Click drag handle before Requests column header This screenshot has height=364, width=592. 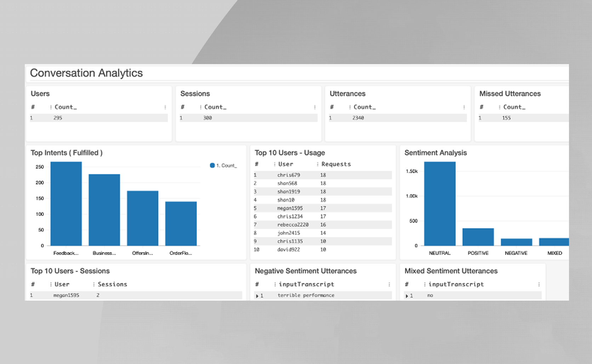click(x=318, y=164)
